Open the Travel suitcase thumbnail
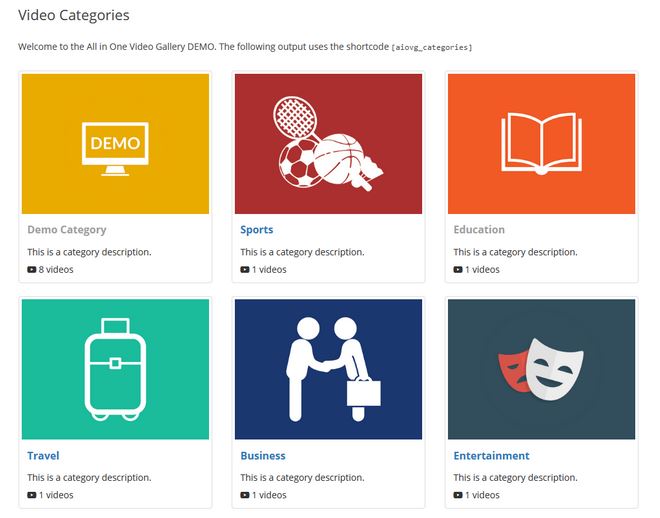This screenshot has height=518, width=660. pos(115,369)
